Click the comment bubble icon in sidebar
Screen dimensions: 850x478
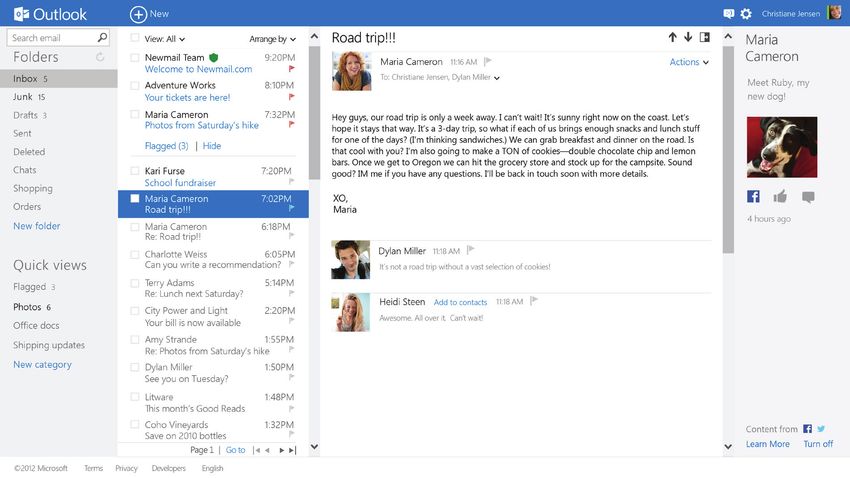point(808,197)
